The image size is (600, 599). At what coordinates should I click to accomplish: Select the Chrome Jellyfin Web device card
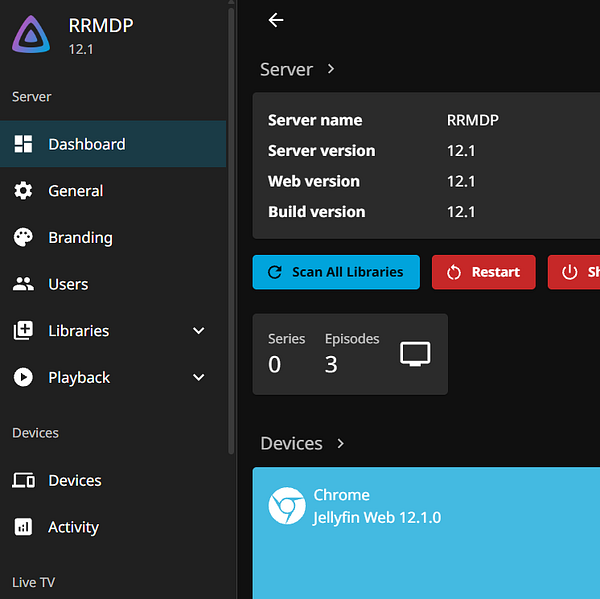click(426, 533)
